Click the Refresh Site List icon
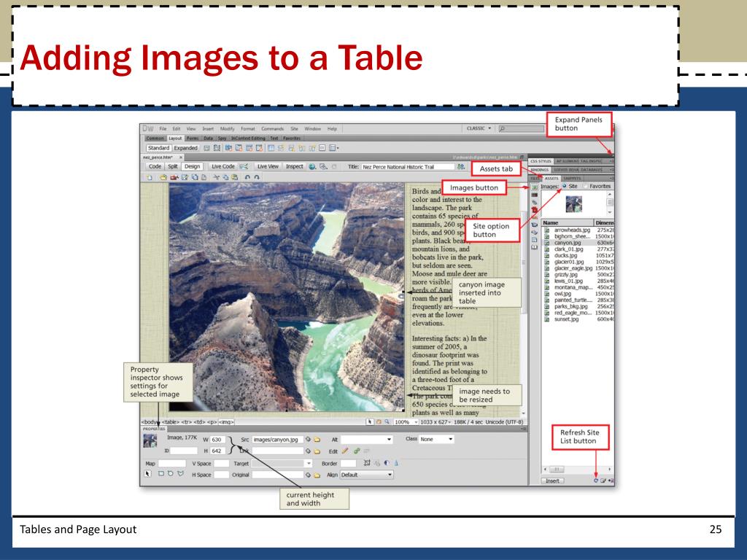 point(595,481)
